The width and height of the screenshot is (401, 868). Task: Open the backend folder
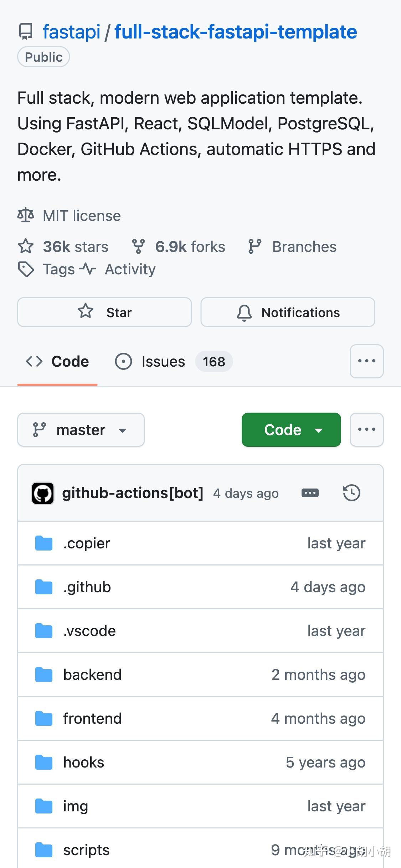point(92,675)
